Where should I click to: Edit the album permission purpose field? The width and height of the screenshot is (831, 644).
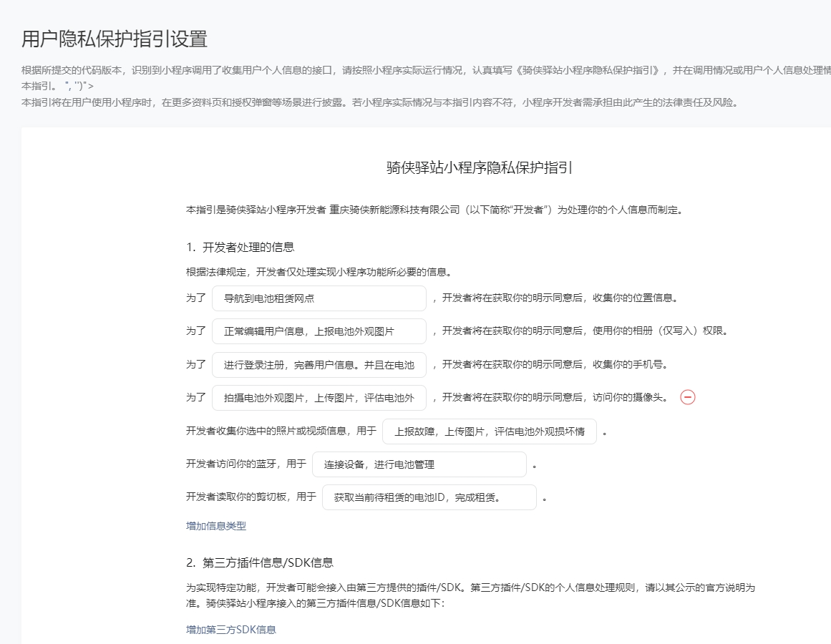[x=319, y=331]
